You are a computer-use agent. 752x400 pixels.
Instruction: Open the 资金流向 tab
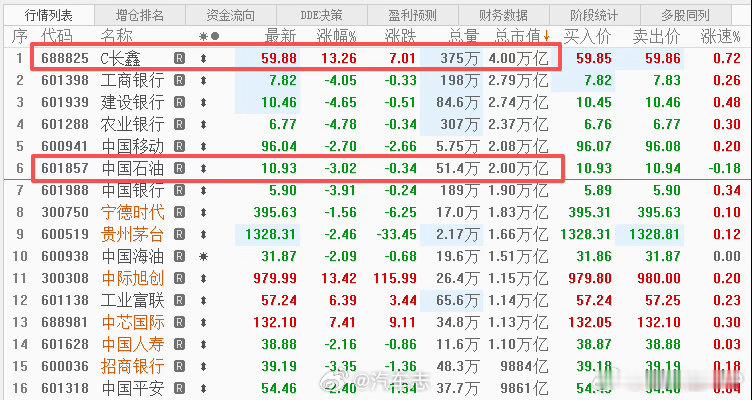(231, 15)
